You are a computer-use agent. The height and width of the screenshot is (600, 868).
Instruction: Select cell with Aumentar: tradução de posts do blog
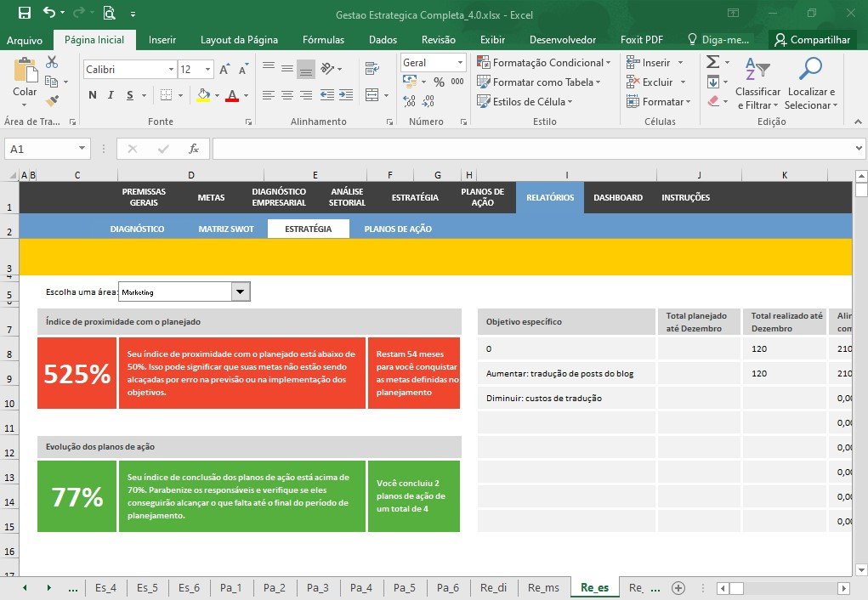(566, 374)
